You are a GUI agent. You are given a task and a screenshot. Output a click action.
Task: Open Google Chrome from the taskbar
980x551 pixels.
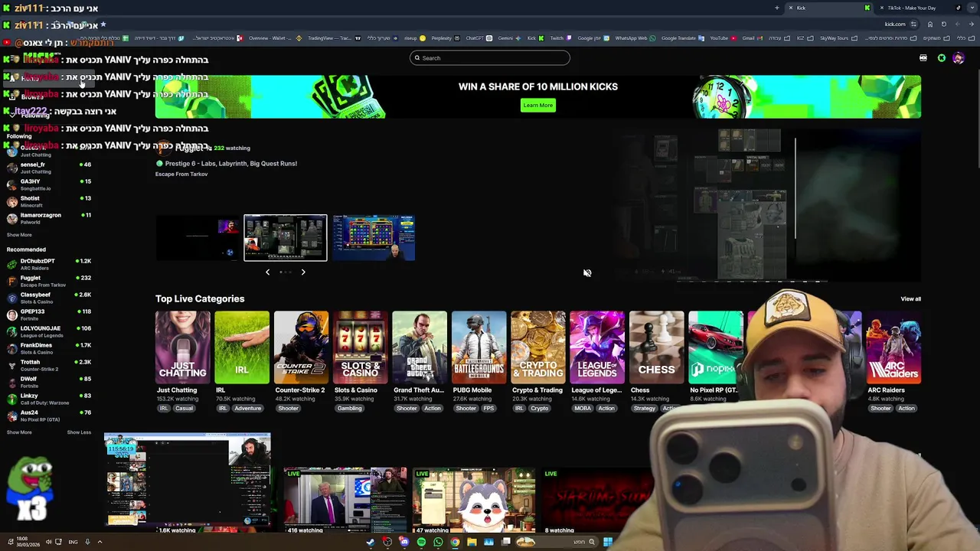point(455,542)
